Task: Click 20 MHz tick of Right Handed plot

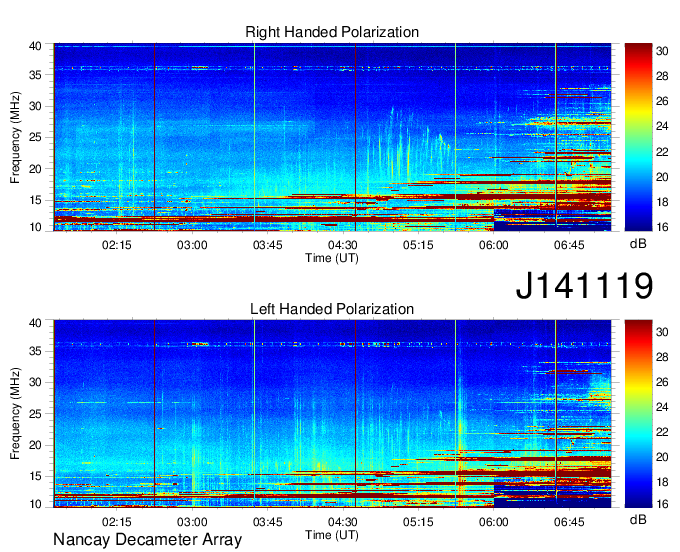Action: pyautogui.click(x=36, y=169)
